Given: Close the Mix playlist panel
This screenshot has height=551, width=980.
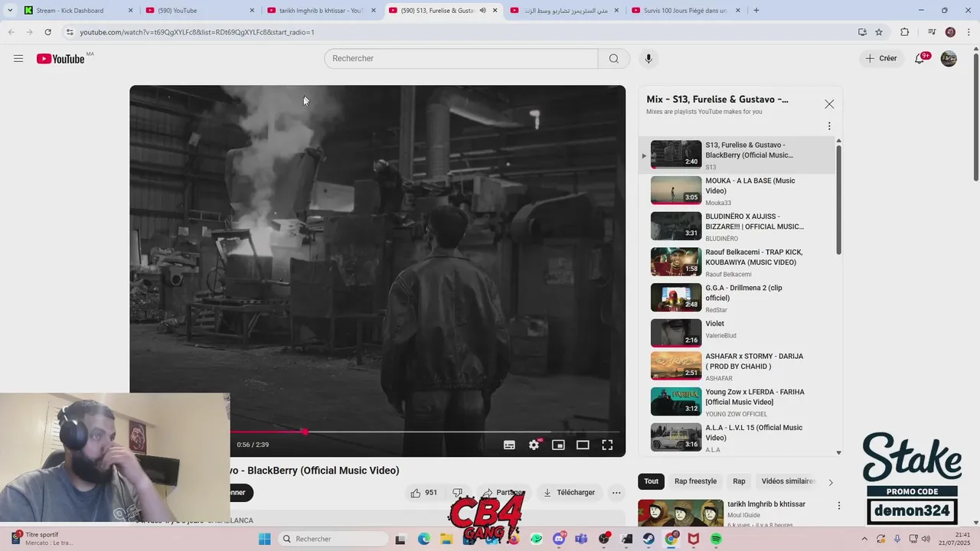Looking at the screenshot, I should (829, 104).
